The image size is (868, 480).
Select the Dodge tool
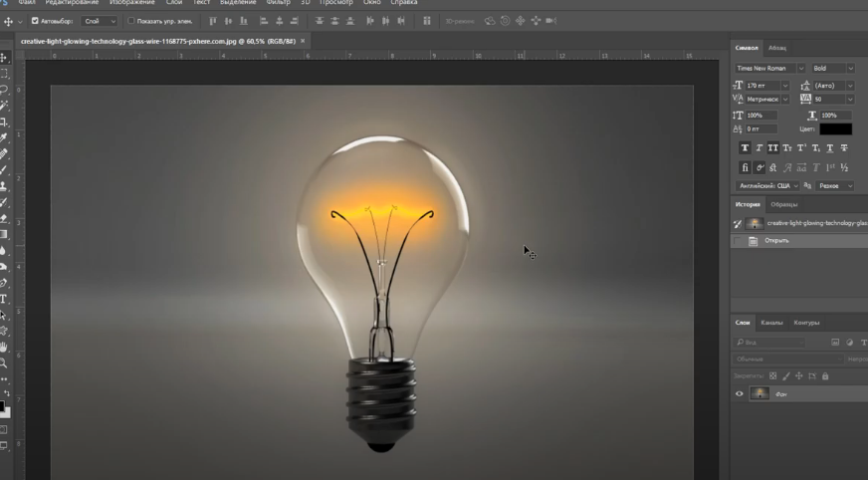tap(4, 266)
